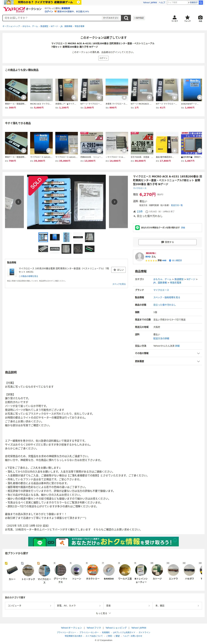The width and height of the screenshot is (207, 644).
Task: Open 家電、AV、カメラ category row
Action: tap(79, 606)
